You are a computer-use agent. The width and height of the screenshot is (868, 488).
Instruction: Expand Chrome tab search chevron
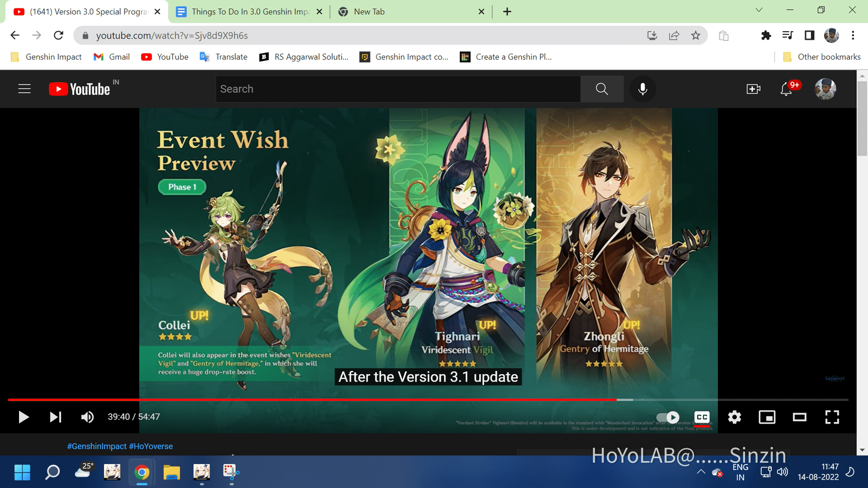759,10
